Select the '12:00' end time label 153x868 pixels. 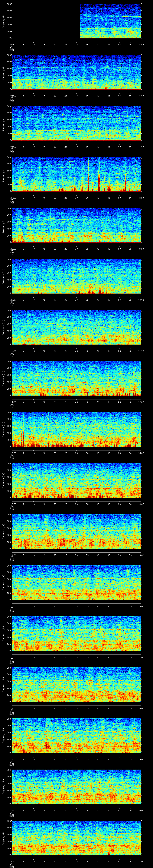coord(141,402)
